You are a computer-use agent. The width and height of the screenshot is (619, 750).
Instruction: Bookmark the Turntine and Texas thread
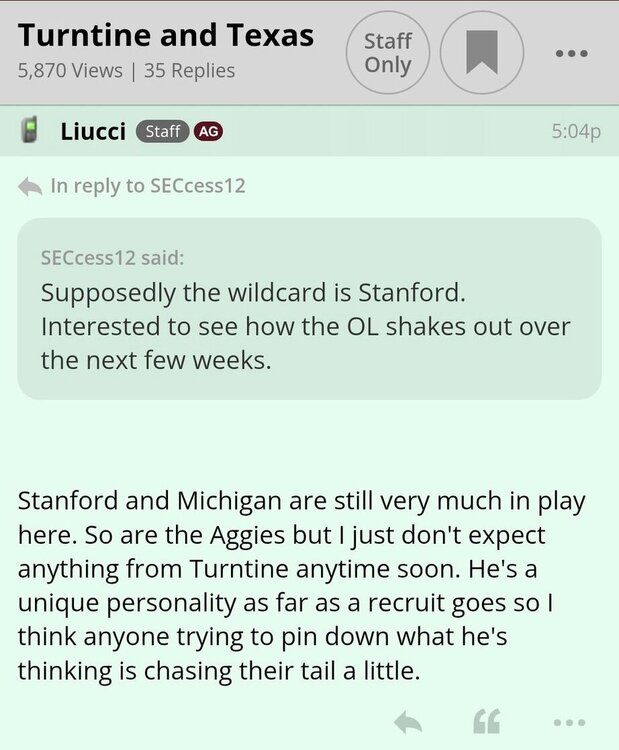point(482,53)
